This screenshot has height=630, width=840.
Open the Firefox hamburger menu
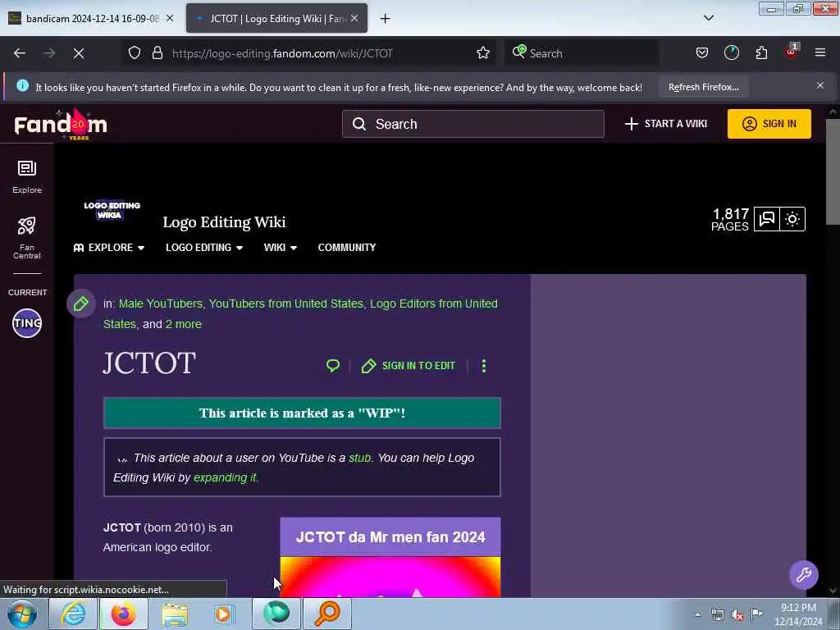pyautogui.click(x=820, y=53)
